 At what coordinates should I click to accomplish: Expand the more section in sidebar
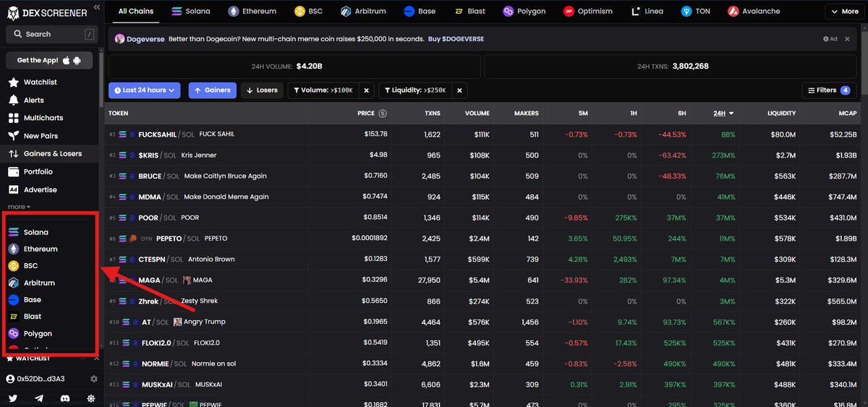[x=20, y=207]
